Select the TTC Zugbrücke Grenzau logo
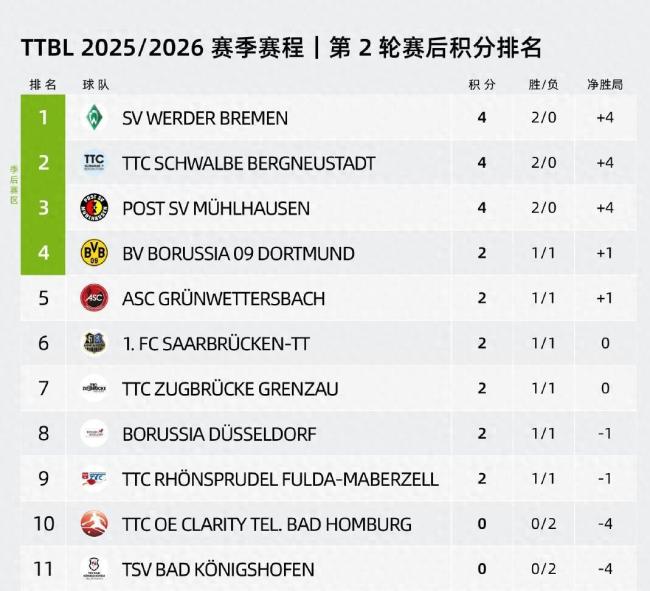The width and height of the screenshot is (650, 591). click(x=94, y=388)
